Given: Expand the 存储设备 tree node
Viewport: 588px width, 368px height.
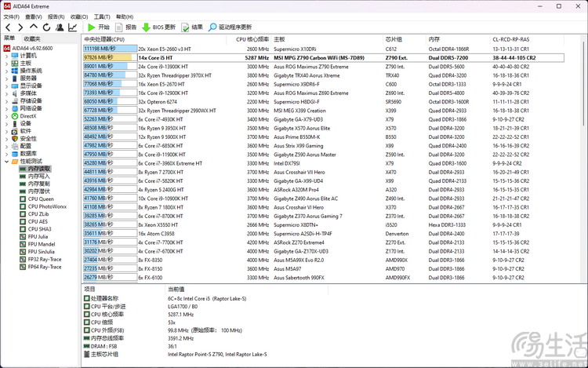Looking at the screenshot, I should [6, 101].
